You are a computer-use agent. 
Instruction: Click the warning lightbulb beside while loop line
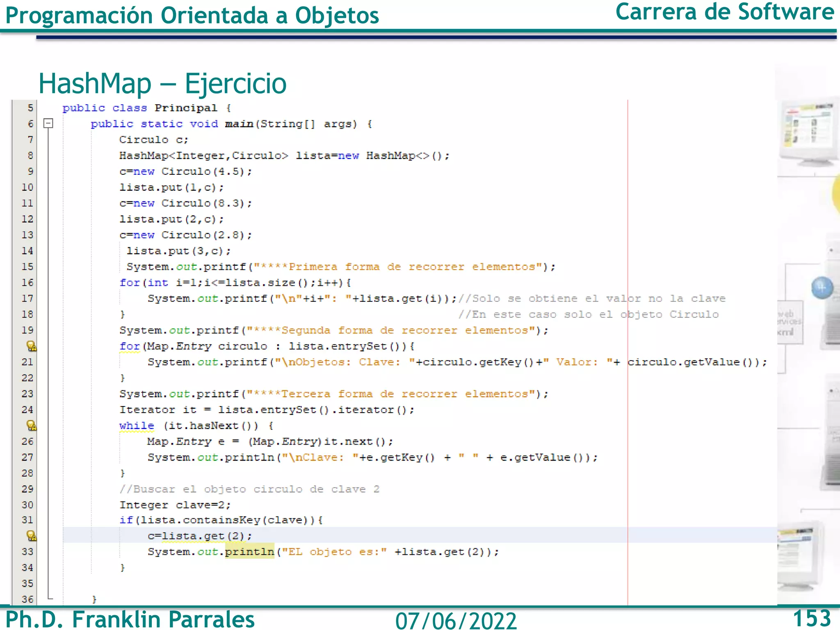tap(32, 425)
